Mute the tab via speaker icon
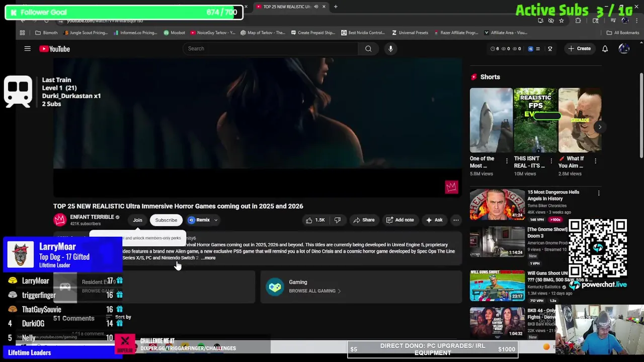 pos(316,7)
